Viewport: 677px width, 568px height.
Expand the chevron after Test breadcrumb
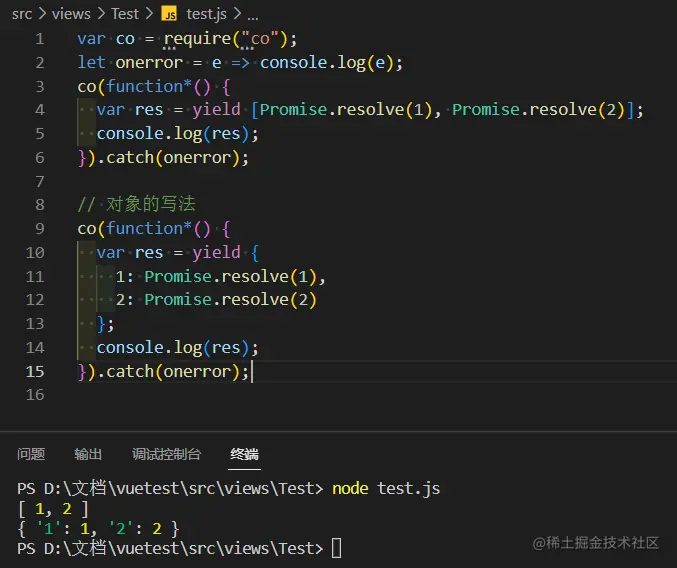coord(149,14)
